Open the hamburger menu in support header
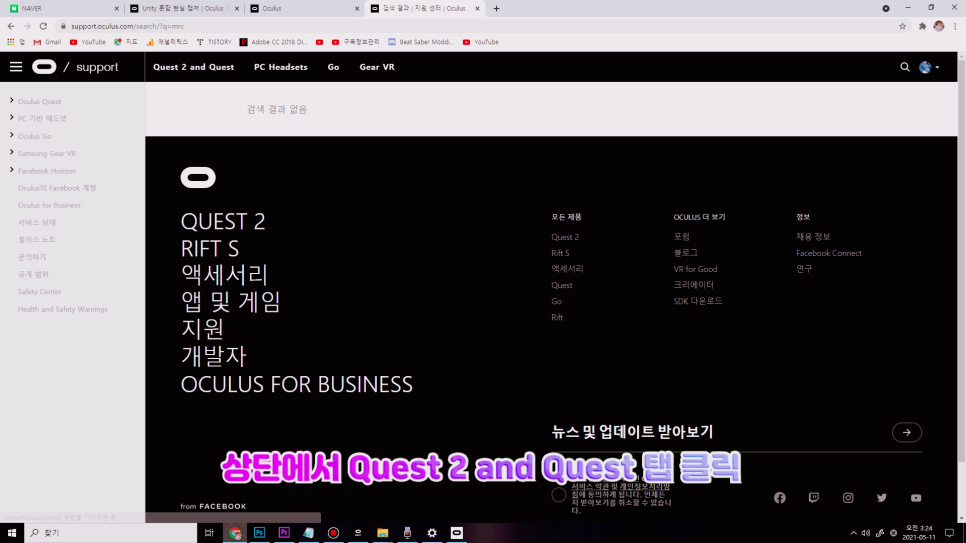The width and height of the screenshot is (966, 543). point(16,67)
